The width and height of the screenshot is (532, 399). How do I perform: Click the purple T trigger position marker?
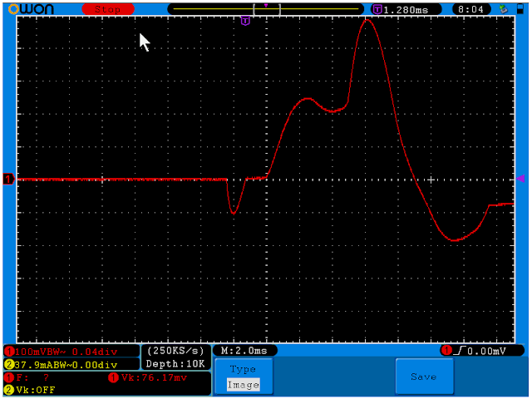click(245, 21)
